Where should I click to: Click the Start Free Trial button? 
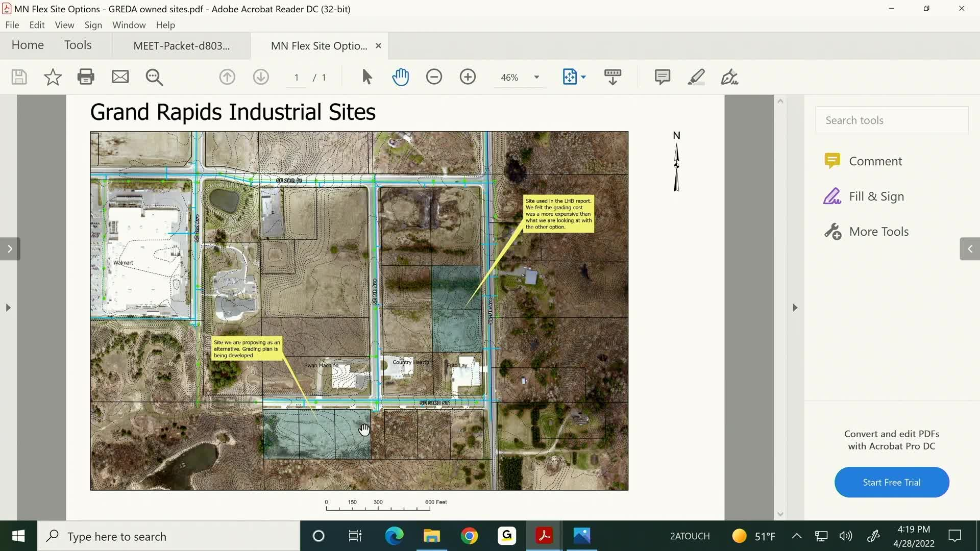point(891,482)
